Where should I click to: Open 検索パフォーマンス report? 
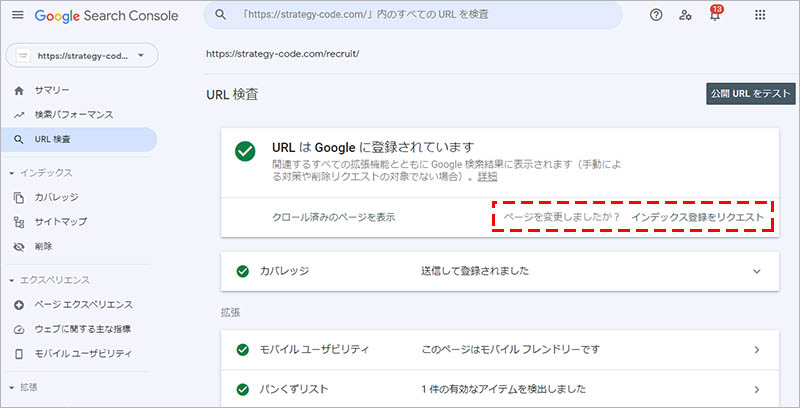(x=73, y=114)
